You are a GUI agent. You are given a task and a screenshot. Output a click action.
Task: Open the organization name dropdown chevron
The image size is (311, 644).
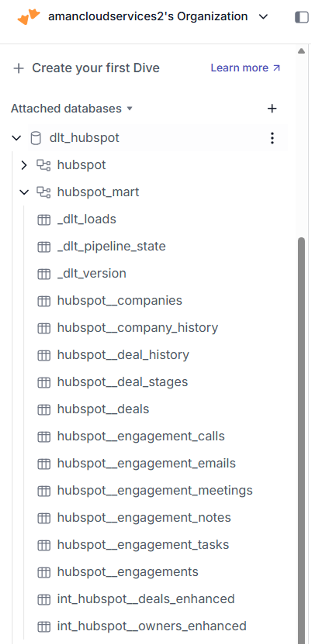(263, 17)
